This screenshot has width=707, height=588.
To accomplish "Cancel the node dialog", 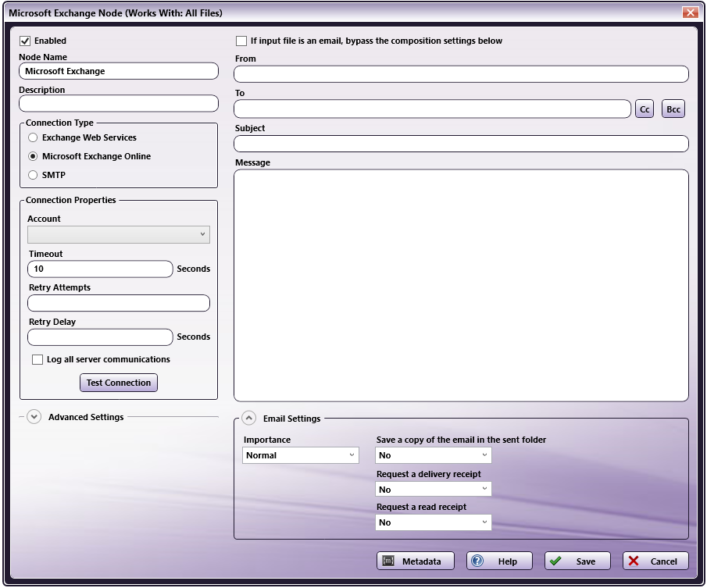I will [655, 561].
